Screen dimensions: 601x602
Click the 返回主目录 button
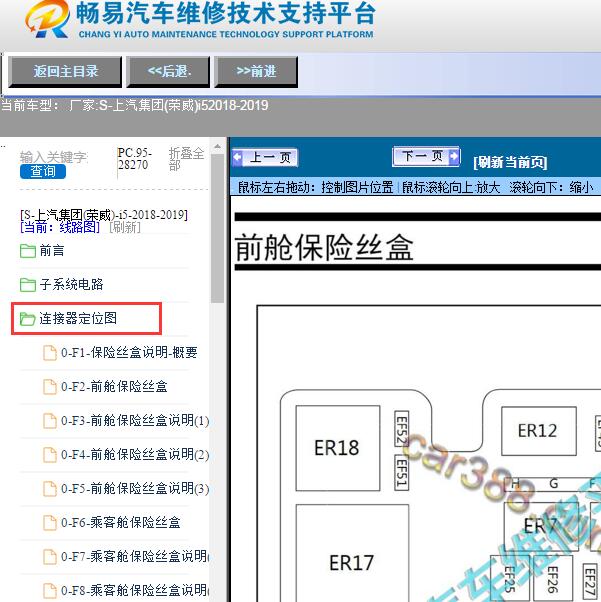coord(65,71)
